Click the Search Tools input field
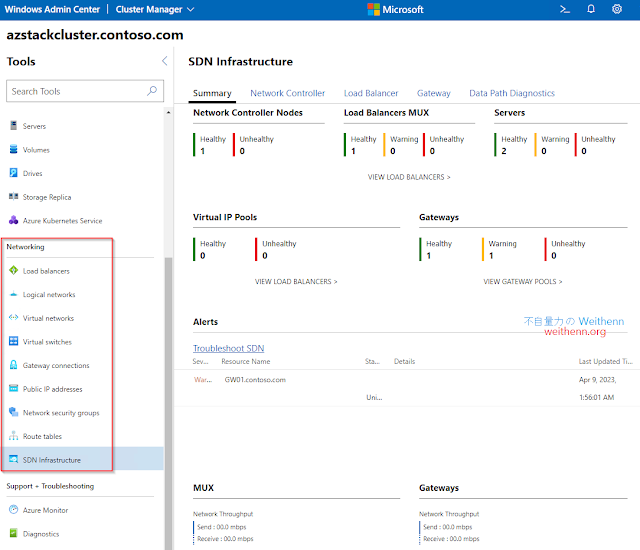This screenshot has width=640, height=550. pos(85,91)
